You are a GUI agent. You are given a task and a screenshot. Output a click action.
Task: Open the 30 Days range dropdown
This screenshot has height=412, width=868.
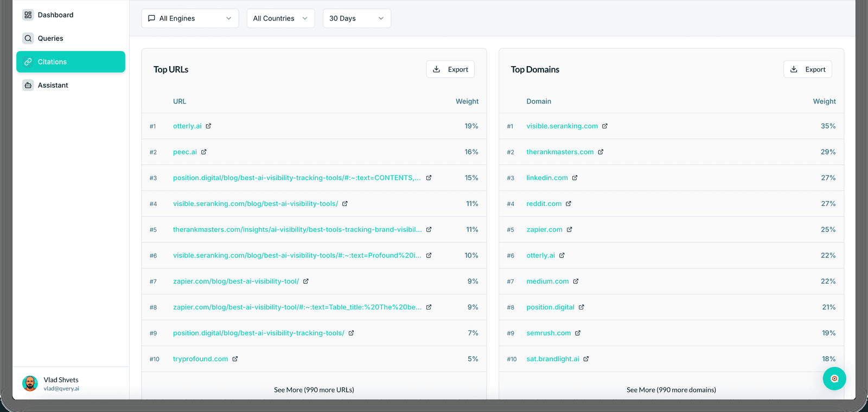(356, 18)
